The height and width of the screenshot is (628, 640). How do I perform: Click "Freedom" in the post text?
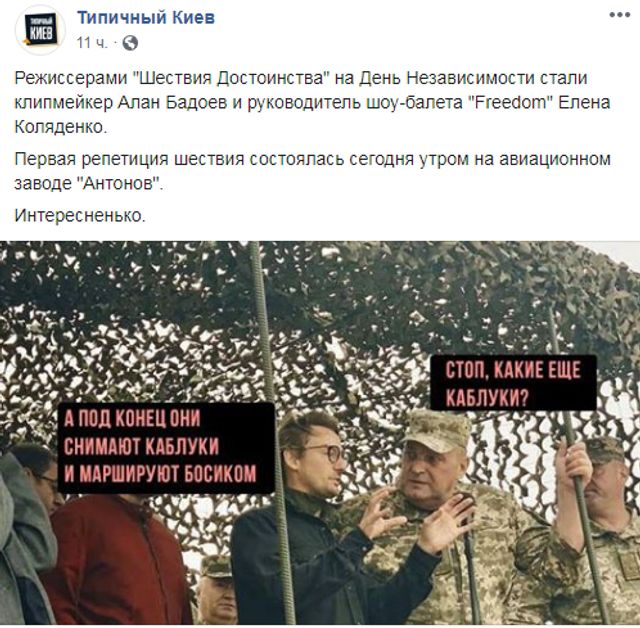pyautogui.click(x=510, y=102)
